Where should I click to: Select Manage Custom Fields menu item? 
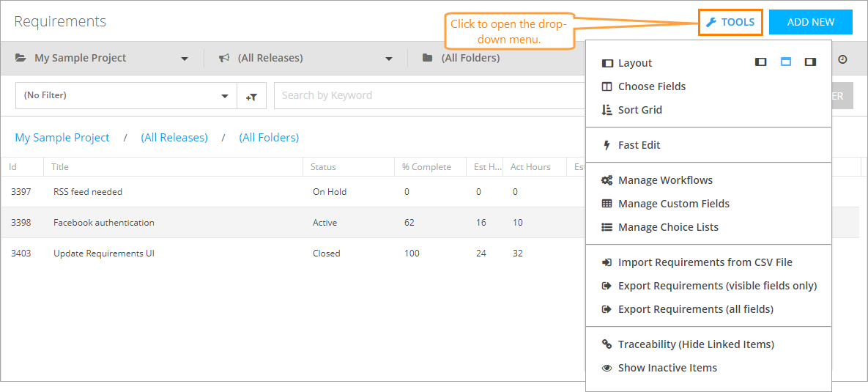pos(673,204)
